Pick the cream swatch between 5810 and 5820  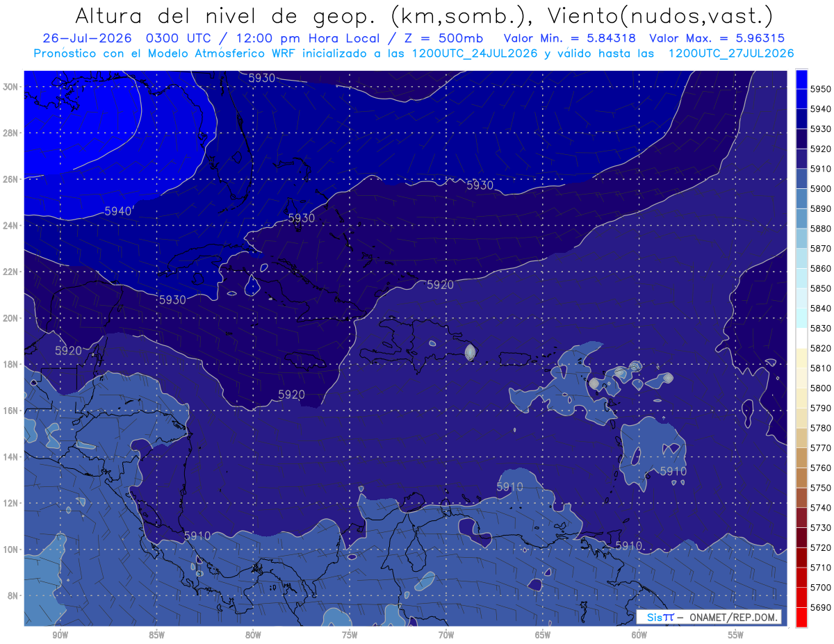point(801,358)
